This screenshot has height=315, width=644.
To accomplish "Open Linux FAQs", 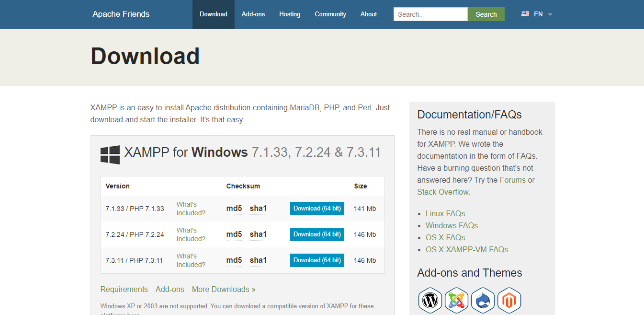I will (445, 213).
